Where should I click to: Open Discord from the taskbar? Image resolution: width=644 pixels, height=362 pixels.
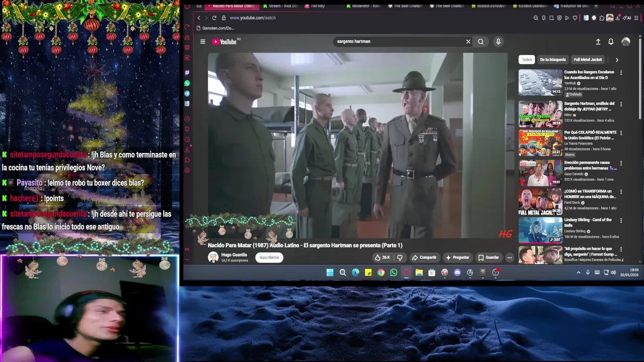[457, 273]
